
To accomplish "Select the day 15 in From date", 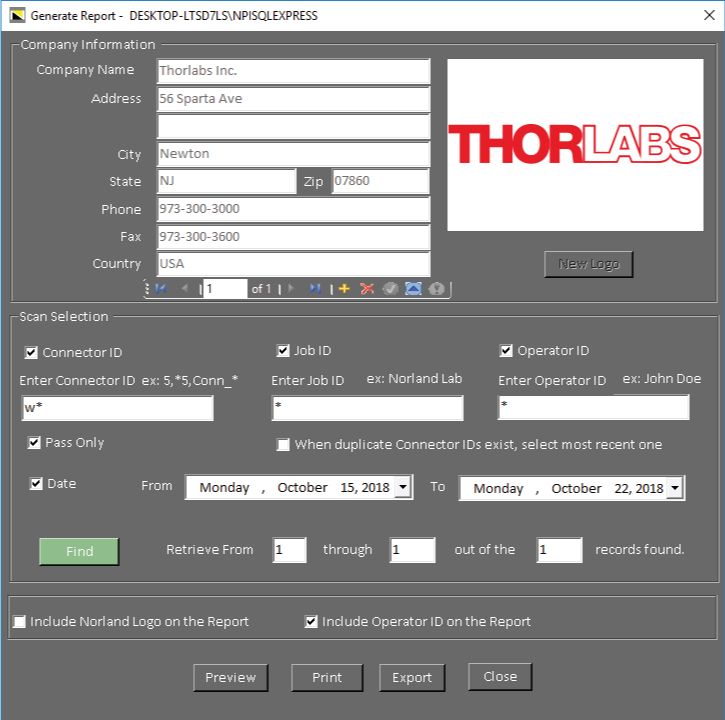I will point(347,487).
